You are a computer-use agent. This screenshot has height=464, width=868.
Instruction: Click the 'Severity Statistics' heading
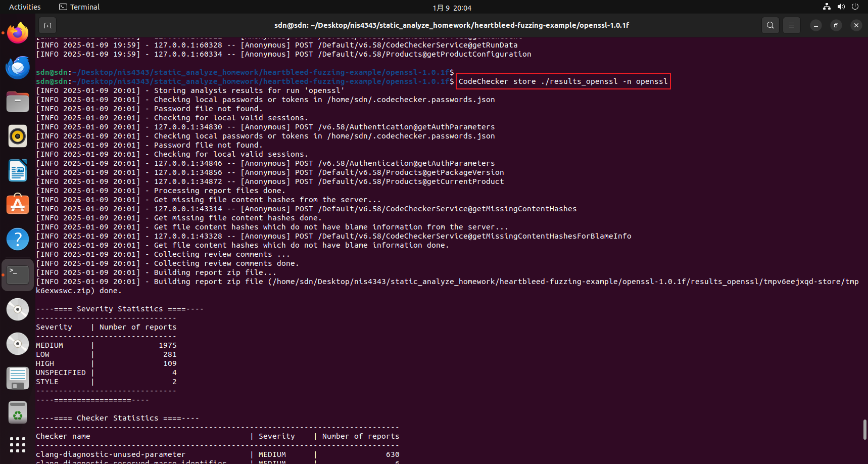click(x=120, y=309)
